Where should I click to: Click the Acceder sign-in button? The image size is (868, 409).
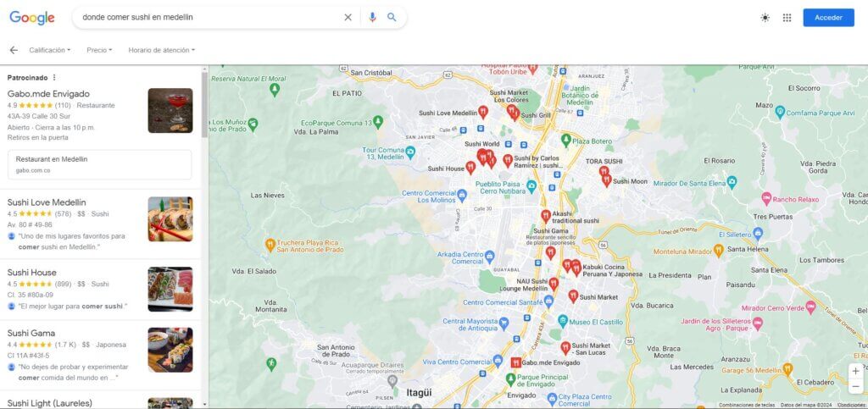click(829, 18)
